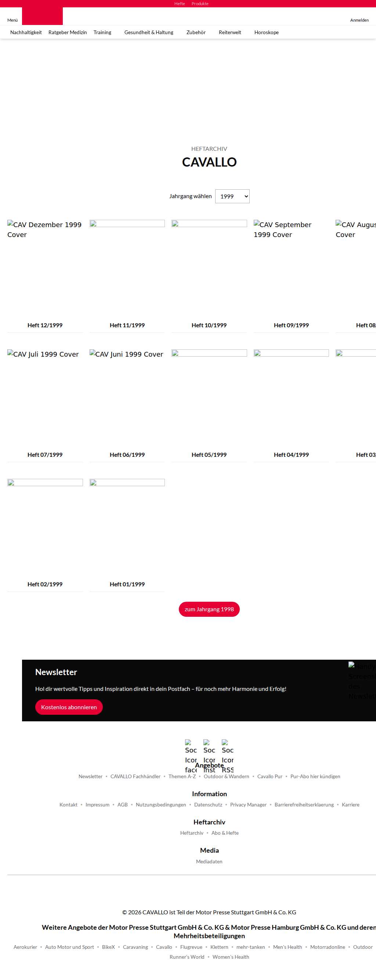Open the Training navigation item

tap(102, 32)
